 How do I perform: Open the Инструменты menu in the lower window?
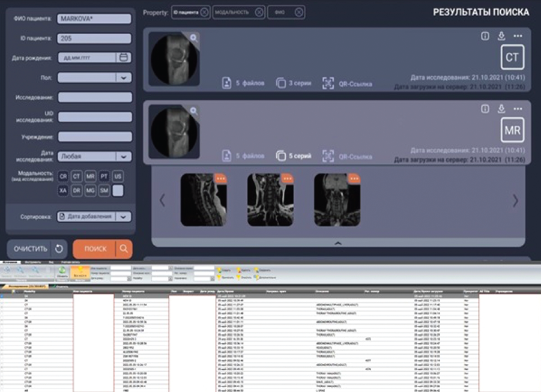pyautogui.click(x=33, y=262)
